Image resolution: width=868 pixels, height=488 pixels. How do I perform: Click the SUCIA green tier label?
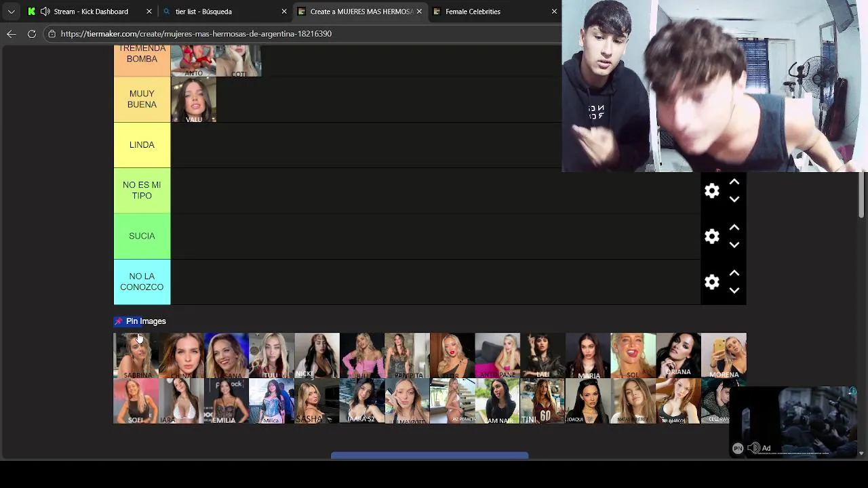click(142, 236)
